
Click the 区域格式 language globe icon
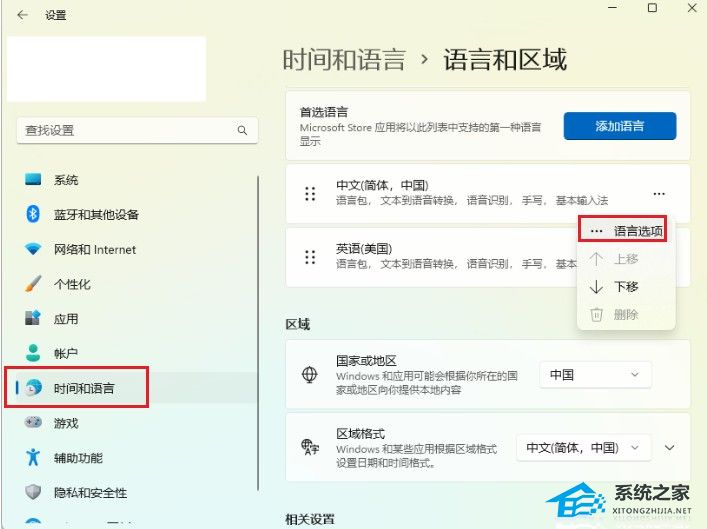click(x=310, y=447)
